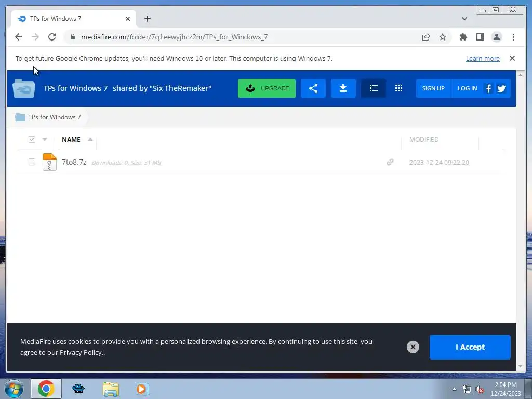Open a new tab with plus button
Image resolution: width=532 pixels, height=399 pixels.
click(147, 19)
